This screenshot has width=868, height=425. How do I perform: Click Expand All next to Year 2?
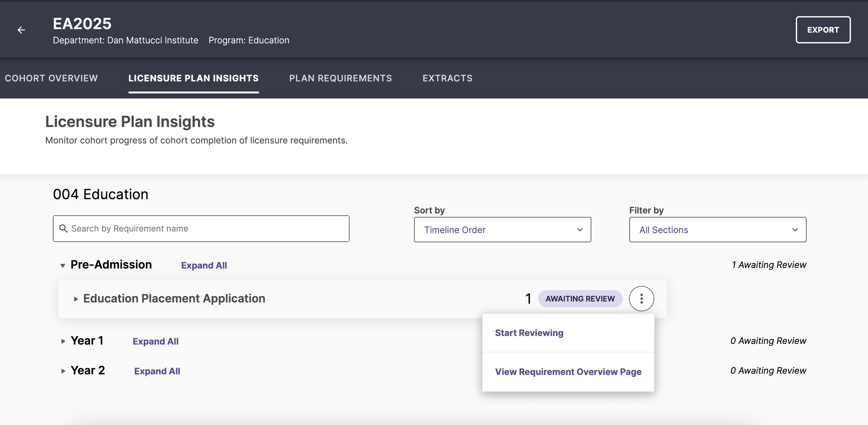(157, 371)
